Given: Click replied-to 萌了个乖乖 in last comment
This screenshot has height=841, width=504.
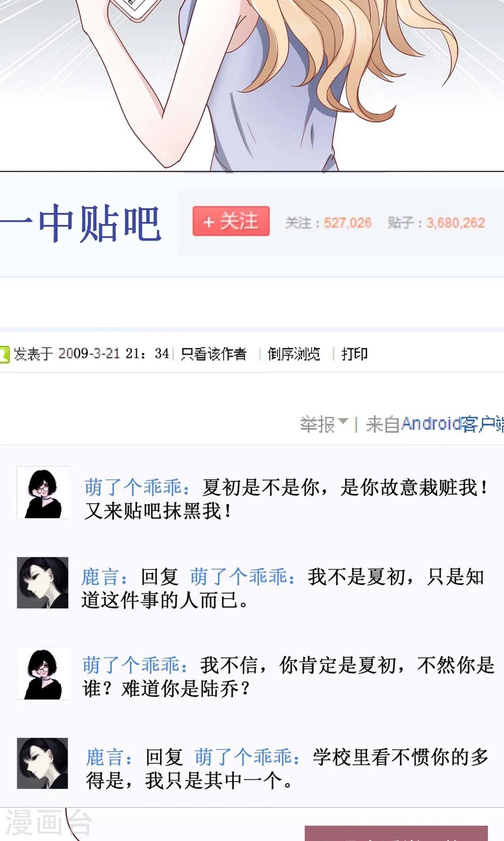Looking at the screenshot, I should (243, 757).
